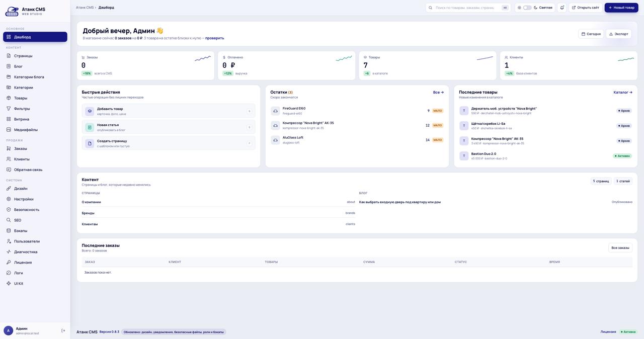Open Категории блога in the sidebar

pyautogui.click(x=35, y=77)
